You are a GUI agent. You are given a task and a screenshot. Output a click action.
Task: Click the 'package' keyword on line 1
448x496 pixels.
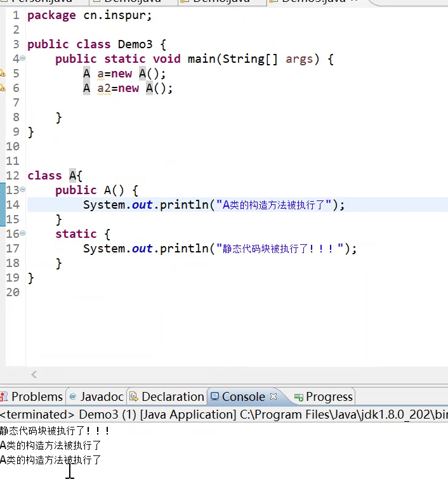(x=51, y=15)
